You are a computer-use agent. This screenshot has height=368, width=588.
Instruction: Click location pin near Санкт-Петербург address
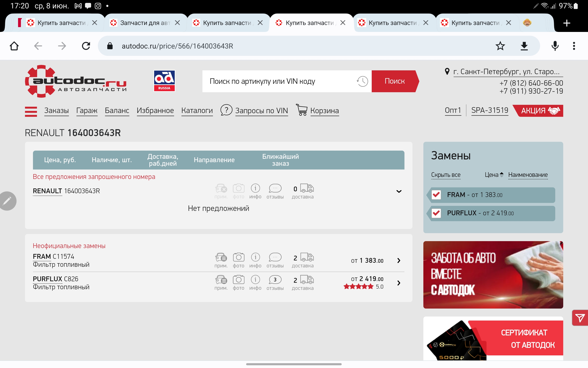click(x=447, y=71)
